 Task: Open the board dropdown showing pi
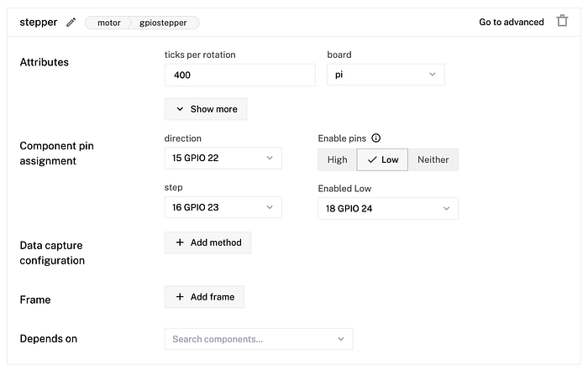(386, 75)
